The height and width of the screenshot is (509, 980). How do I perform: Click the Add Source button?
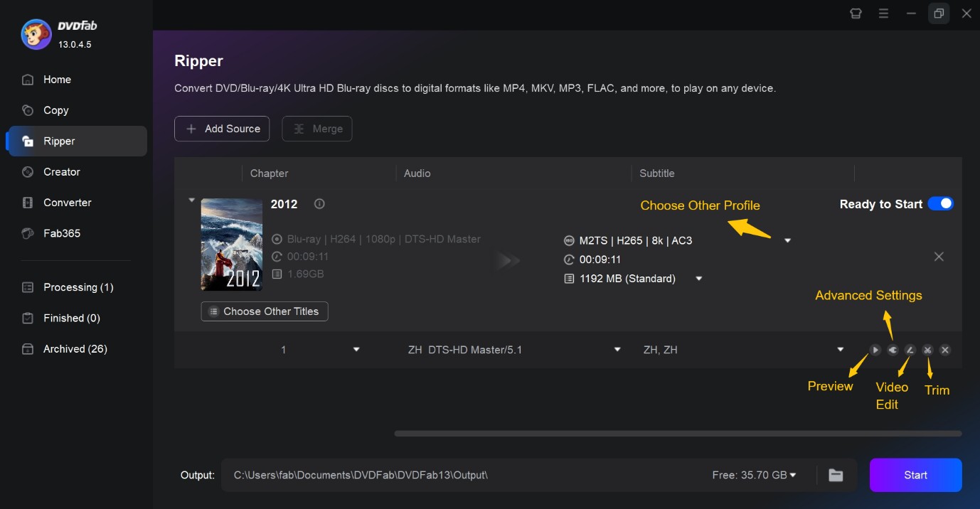(222, 129)
